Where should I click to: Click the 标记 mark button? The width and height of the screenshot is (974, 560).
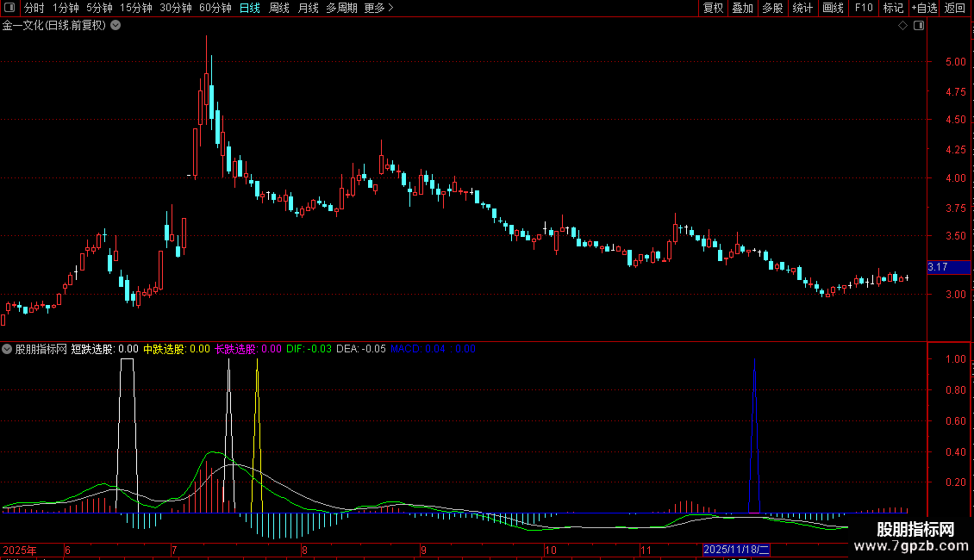click(x=893, y=8)
